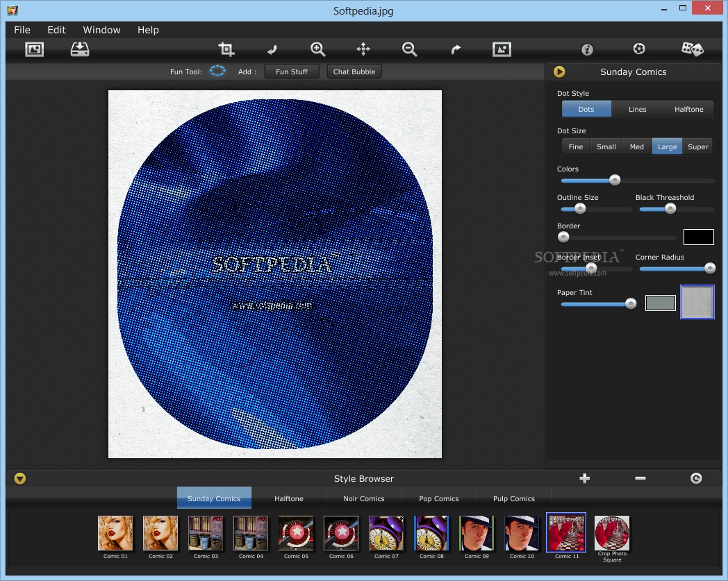Select the Comic 06 preset thumbnail
728x581 pixels.
pos(341,533)
